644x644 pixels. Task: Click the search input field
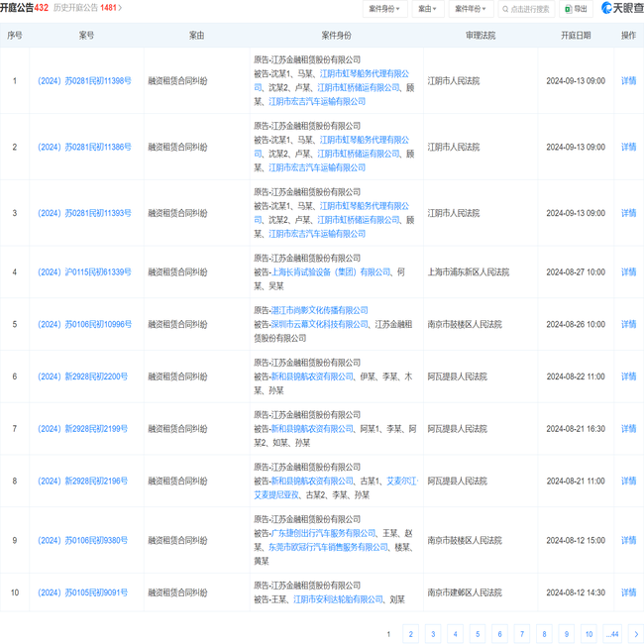coord(526,9)
